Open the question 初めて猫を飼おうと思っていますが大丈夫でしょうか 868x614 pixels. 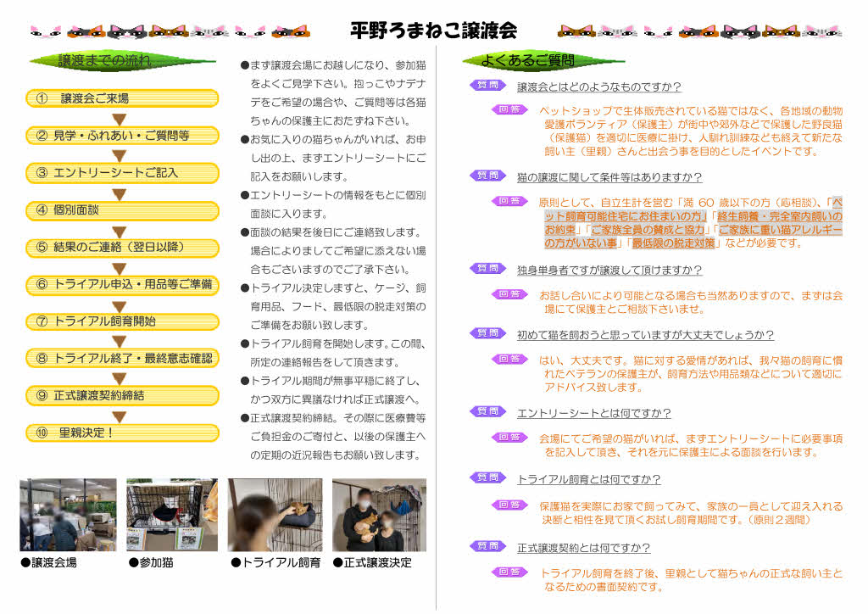tap(645, 335)
